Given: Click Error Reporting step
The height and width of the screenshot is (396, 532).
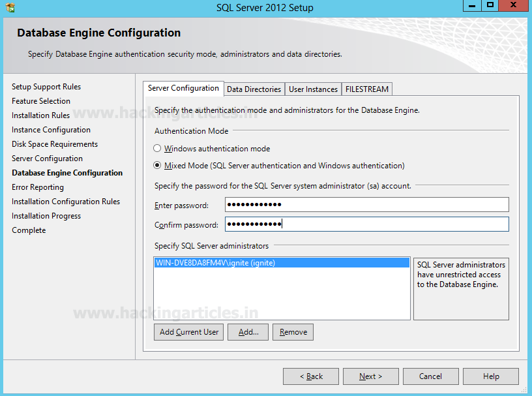Looking at the screenshot, I should tap(38, 187).
